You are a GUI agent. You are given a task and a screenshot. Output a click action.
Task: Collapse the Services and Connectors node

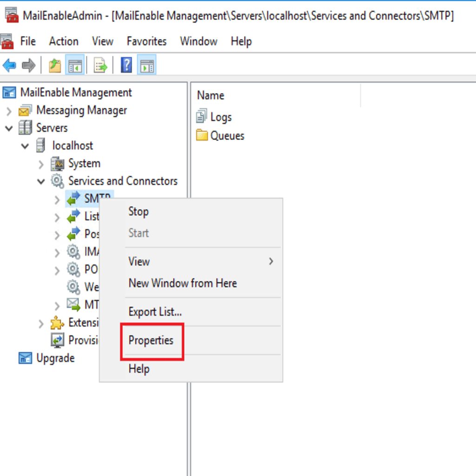point(41,182)
